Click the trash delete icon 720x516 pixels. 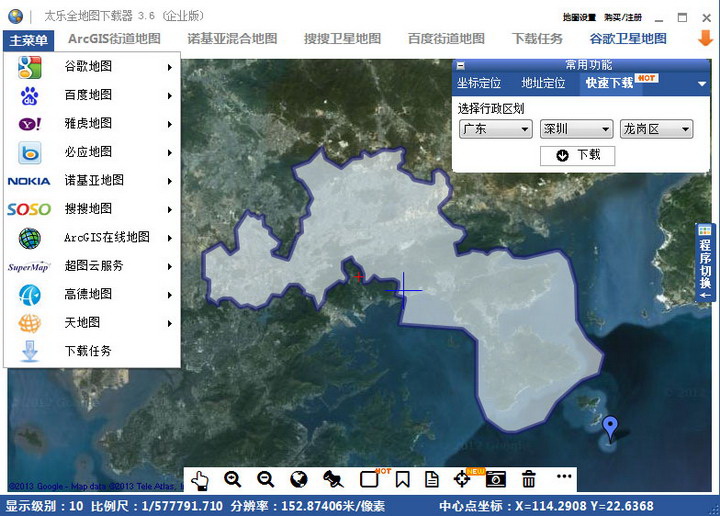tap(529, 479)
